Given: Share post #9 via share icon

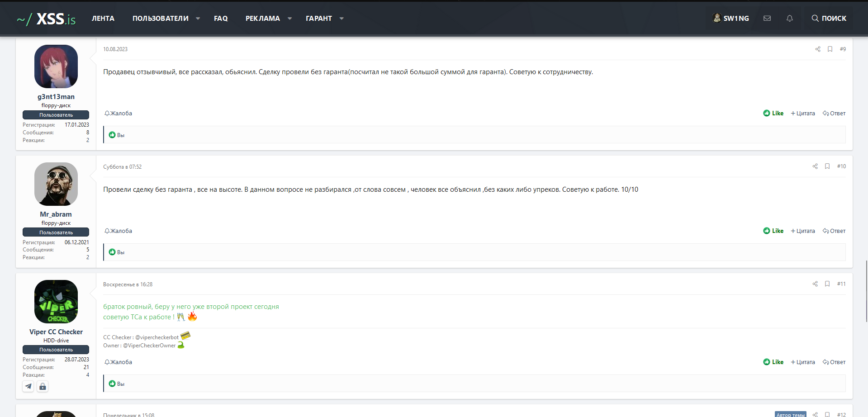Looking at the screenshot, I should coord(818,49).
